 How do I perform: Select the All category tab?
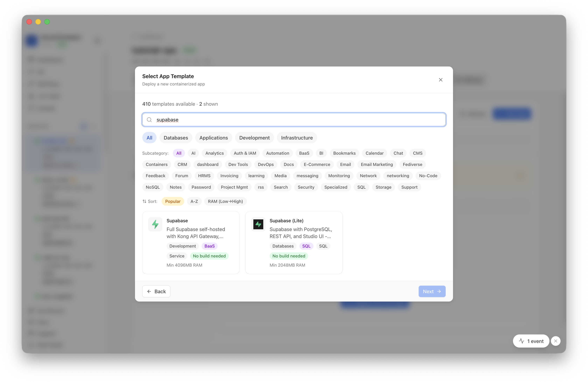pyautogui.click(x=149, y=138)
